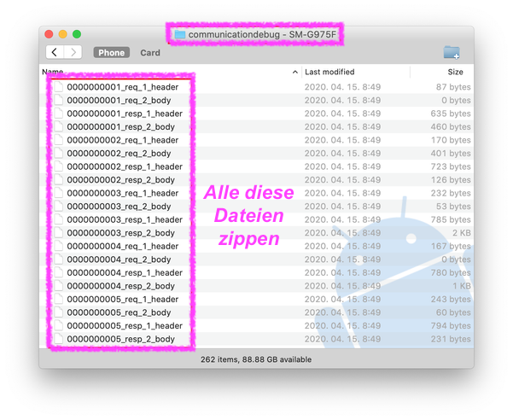
Task: Select file name 0000000004_resp_1_header
Action: (x=125, y=272)
